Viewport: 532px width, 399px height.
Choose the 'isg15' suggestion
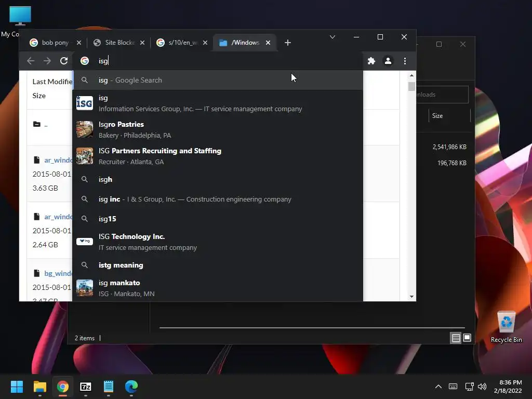coord(218,219)
